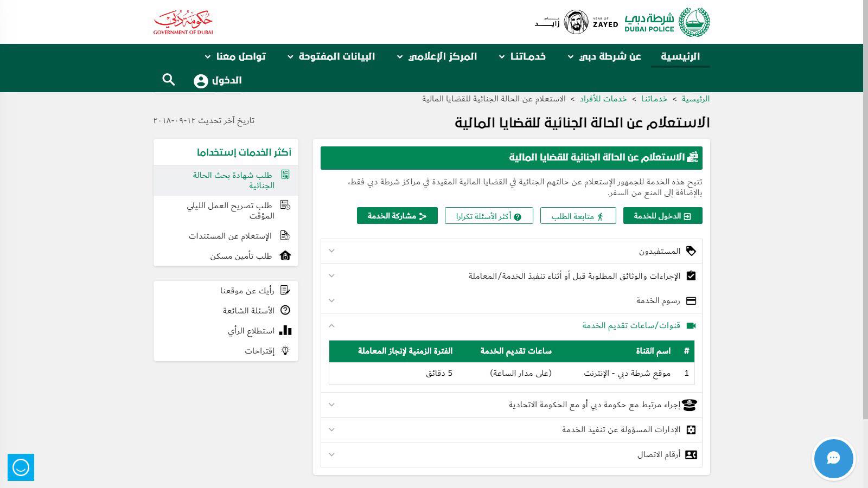The width and height of the screenshot is (868, 488).
Task: Expand the أرقام الاتصال section chevron
Action: click(332, 454)
